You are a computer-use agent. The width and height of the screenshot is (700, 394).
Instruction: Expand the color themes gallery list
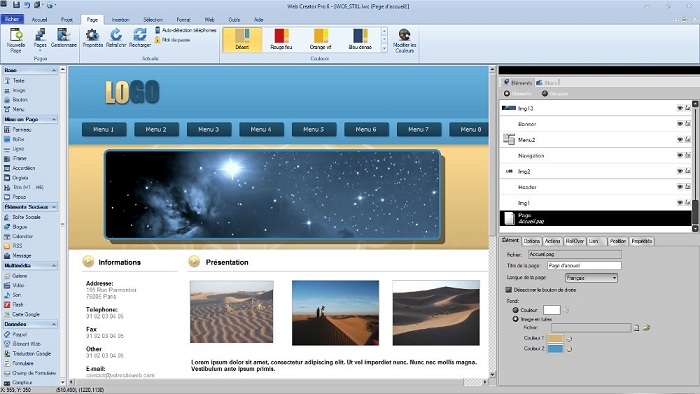pos(384,48)
